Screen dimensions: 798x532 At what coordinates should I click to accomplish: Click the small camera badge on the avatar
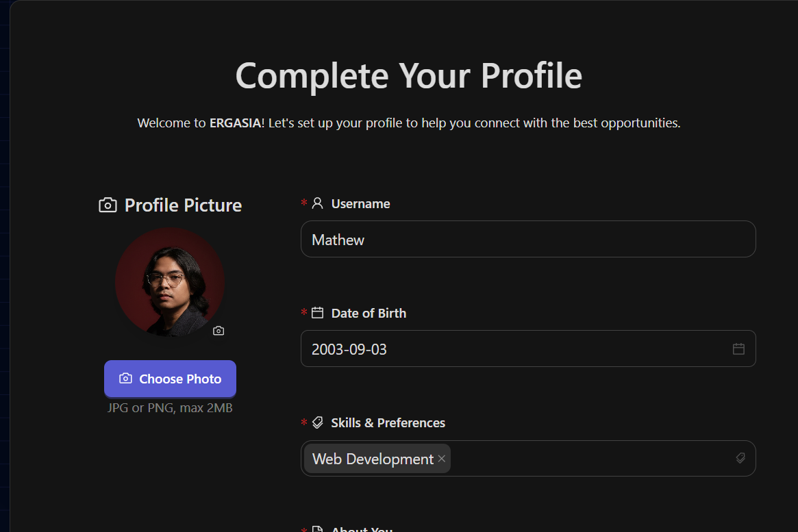coord(219,331)
